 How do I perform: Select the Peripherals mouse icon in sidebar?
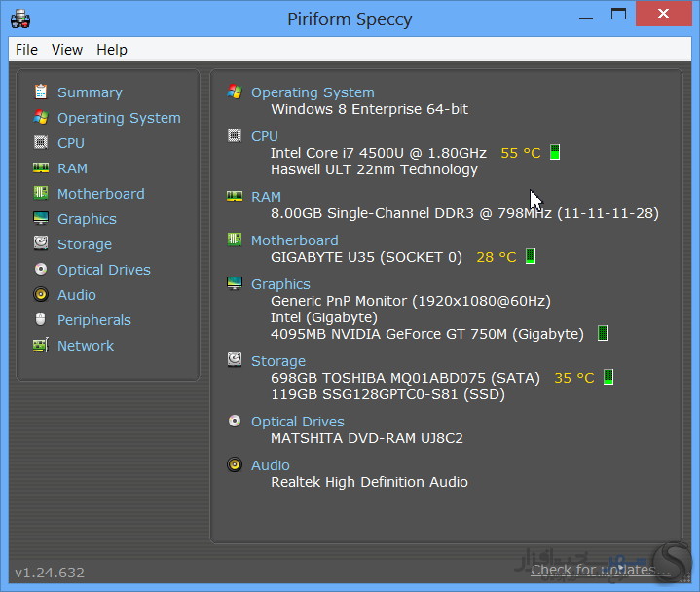click(41, 320)
